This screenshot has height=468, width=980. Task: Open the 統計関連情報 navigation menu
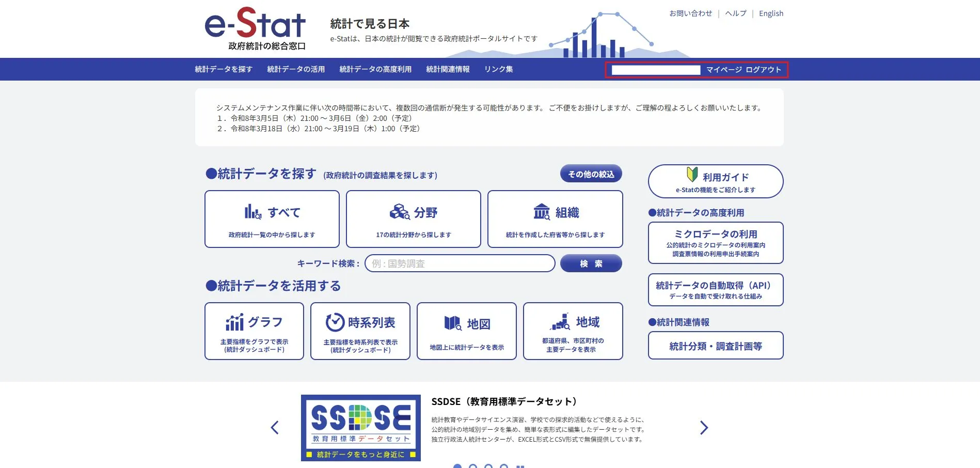(448, 69)
